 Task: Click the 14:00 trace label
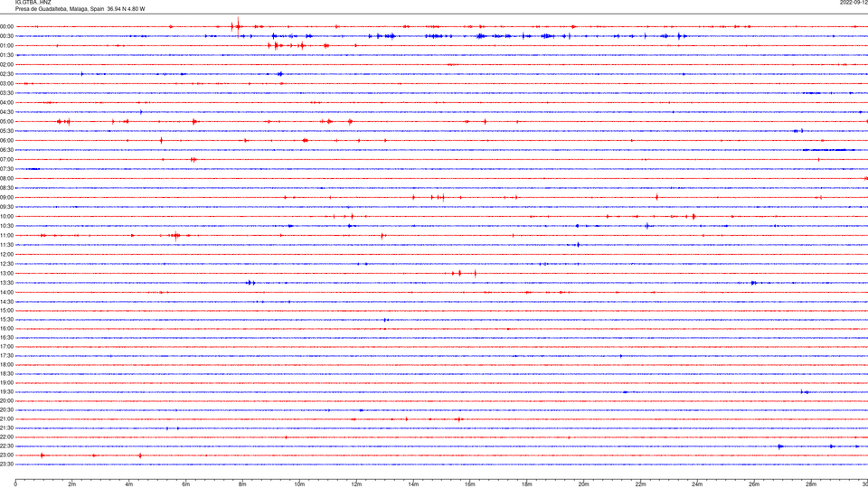7,292
